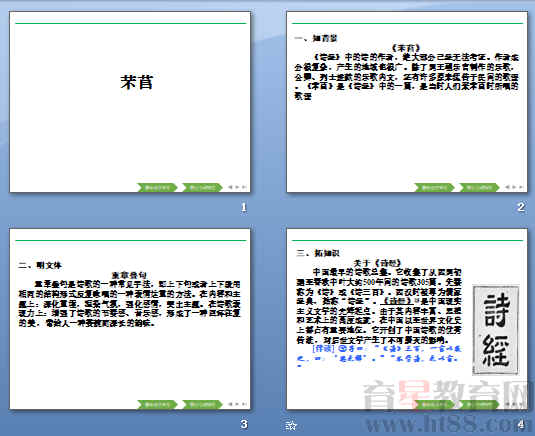Screen dimensions: 535x436
Task: Select slide 1 titled 芣苢
Action: pyautogui.click(x=130, y=102)
